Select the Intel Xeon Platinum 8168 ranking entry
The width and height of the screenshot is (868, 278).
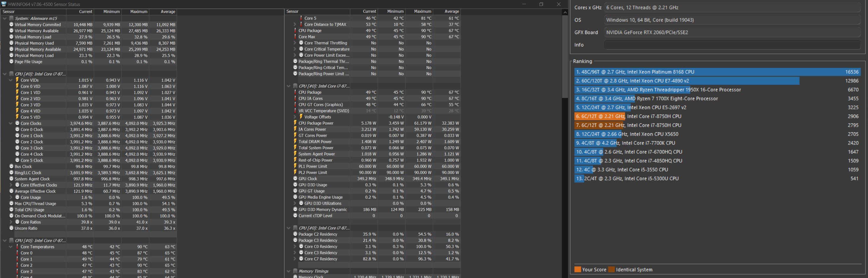tap(717, 72)
